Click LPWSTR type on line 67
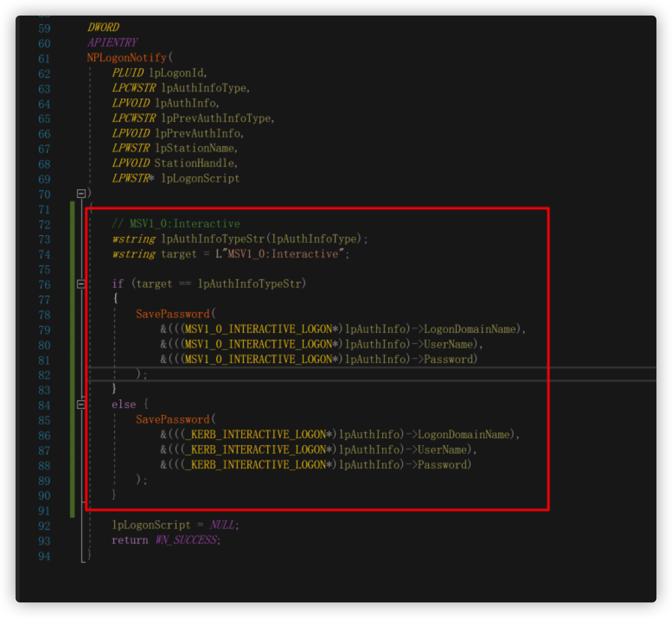The width and height of the screenshot is (672, 618). point(131,148)
